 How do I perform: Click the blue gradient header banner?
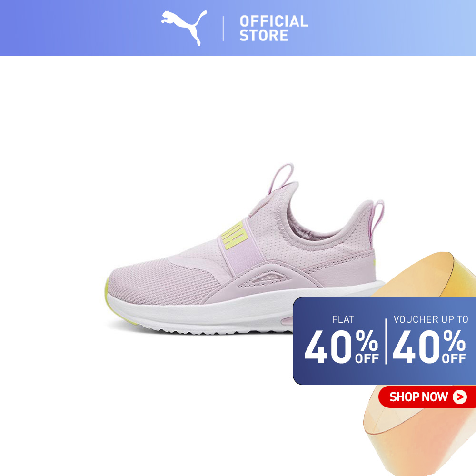coord(238,28)
